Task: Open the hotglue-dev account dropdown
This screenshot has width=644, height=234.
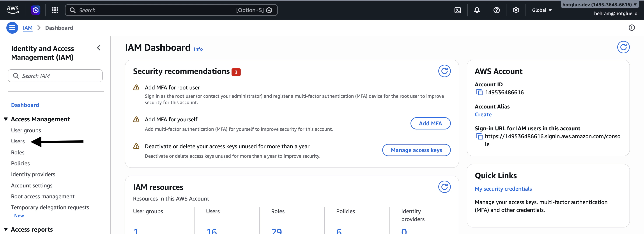Action: 599,5
